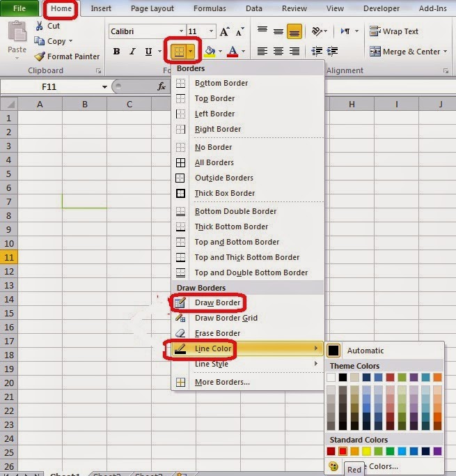Image resolution: width=456 pixels, height=476 pixels.
Task: Select column header B
Action: [x=85, y=104]
